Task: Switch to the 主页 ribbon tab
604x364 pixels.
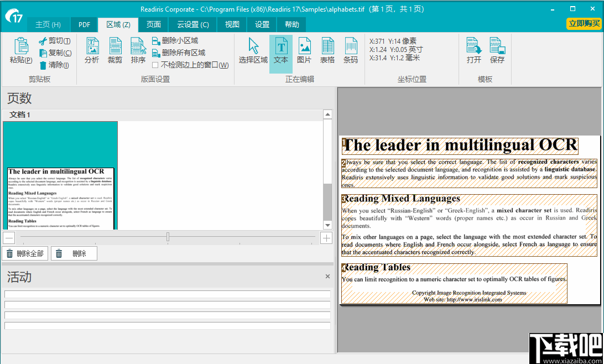Action: [48, 24]
